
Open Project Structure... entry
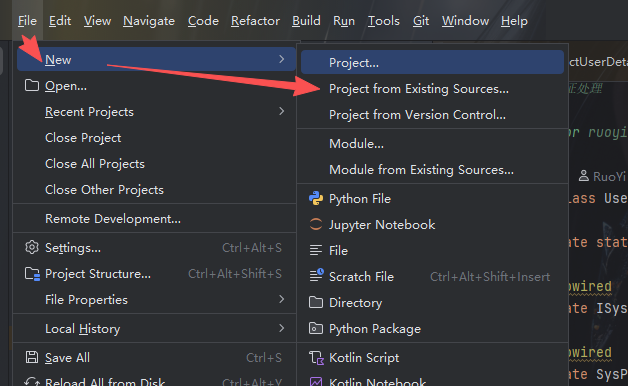click(155, 273)
